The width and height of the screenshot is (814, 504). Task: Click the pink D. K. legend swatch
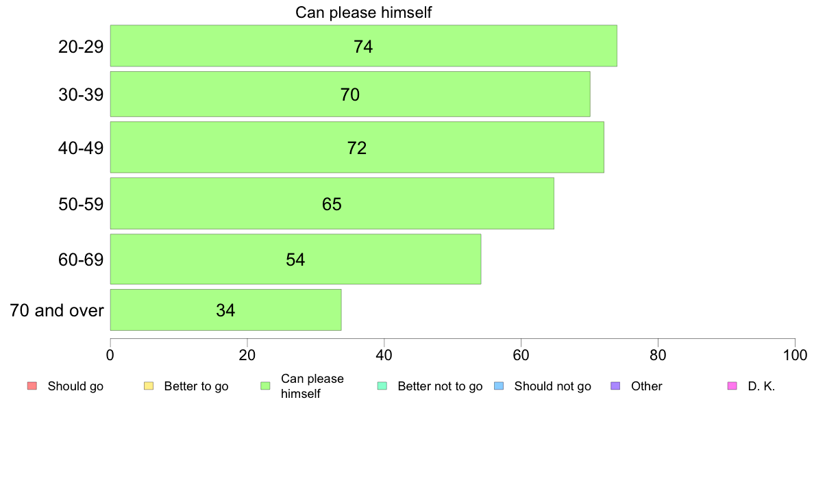[x=732, y=386]
